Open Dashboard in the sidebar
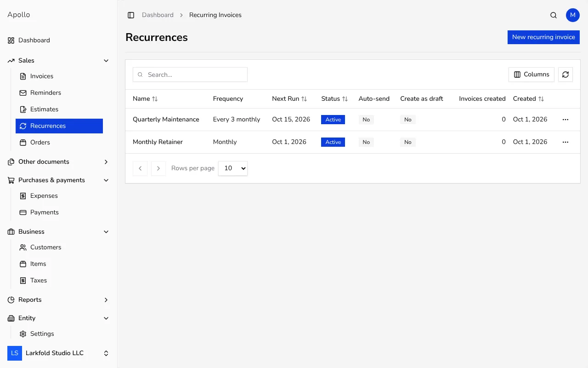Viewport: 588px width, 368px height. [59, 40]
